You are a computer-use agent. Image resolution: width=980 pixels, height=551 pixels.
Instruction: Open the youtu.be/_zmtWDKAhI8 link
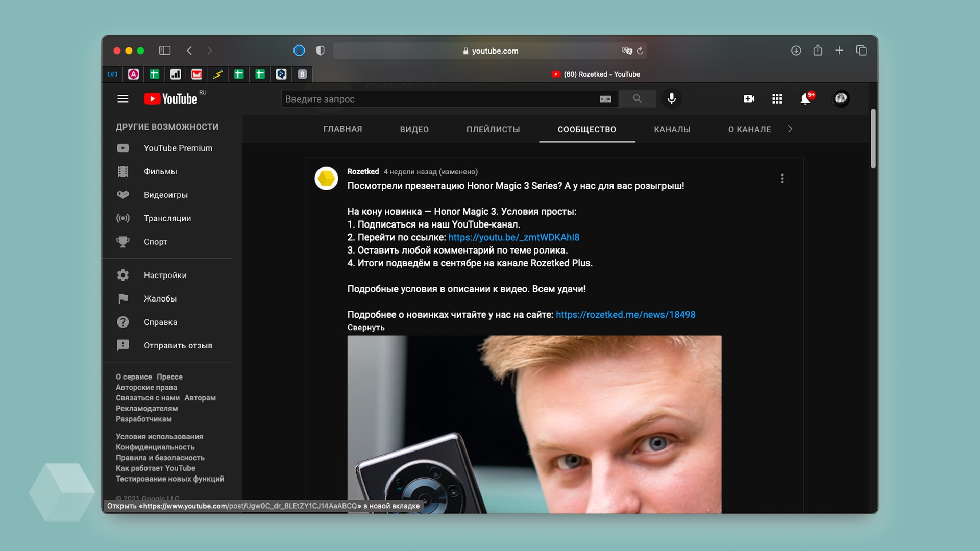click(x=513, y=237)
